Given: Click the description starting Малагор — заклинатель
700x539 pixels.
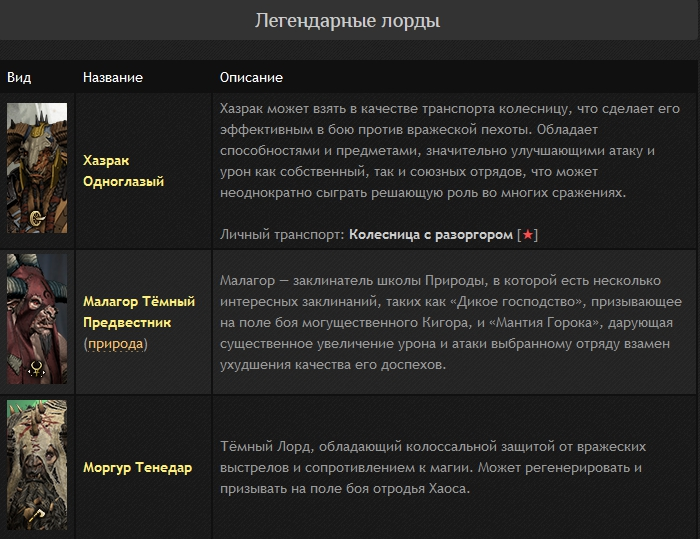Looking at the screenshot, I should click(x=451, y=322).
